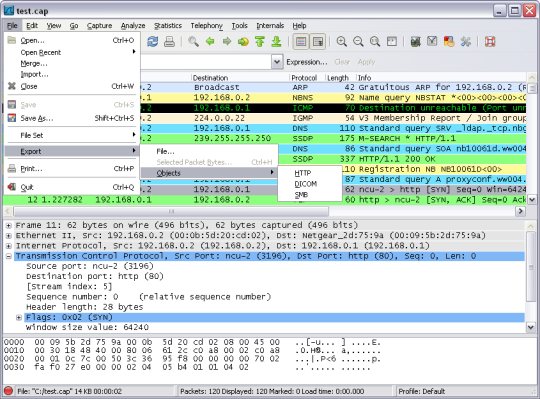Open the Analyze menu
The height and width of the screenshot is (399, 540).
tap(133, 25)
